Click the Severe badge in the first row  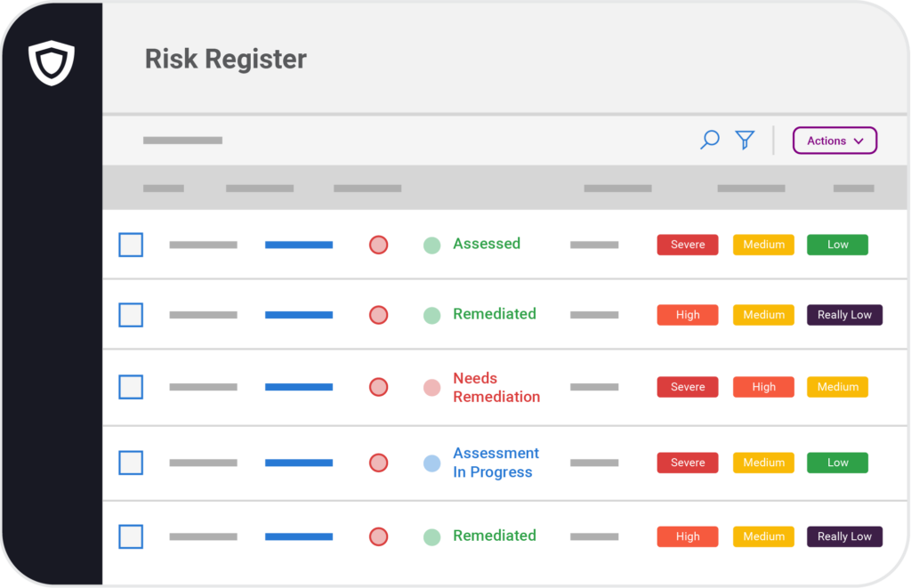(x=687, y=244)
